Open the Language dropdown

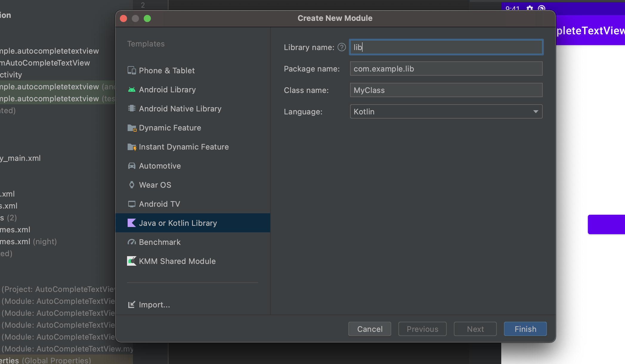coord(446,112)
